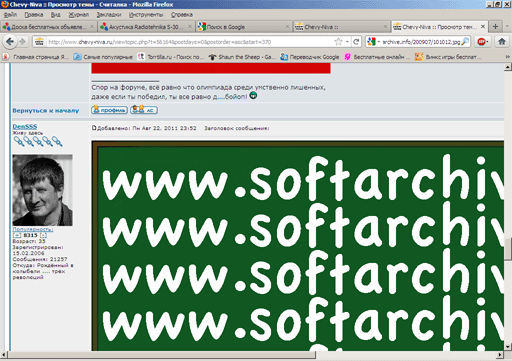Open the URL history dropdown arrow
This screenshot has width=512, height=361.
347,42
